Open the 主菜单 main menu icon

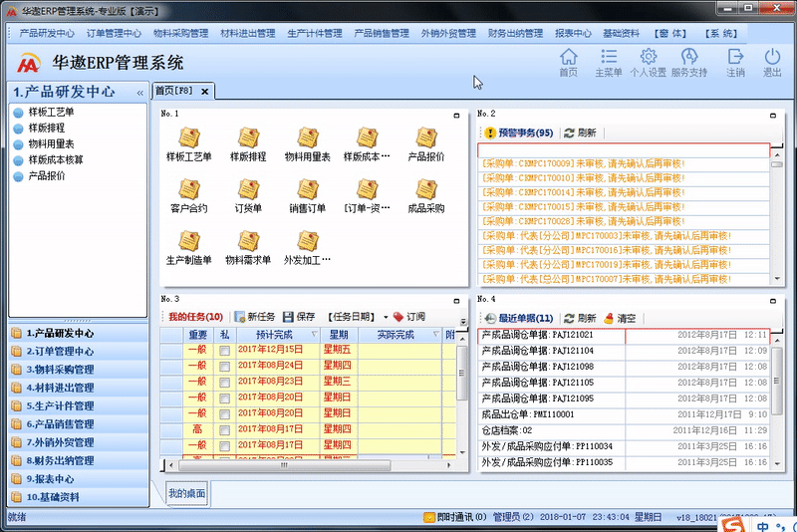point(609,63)
